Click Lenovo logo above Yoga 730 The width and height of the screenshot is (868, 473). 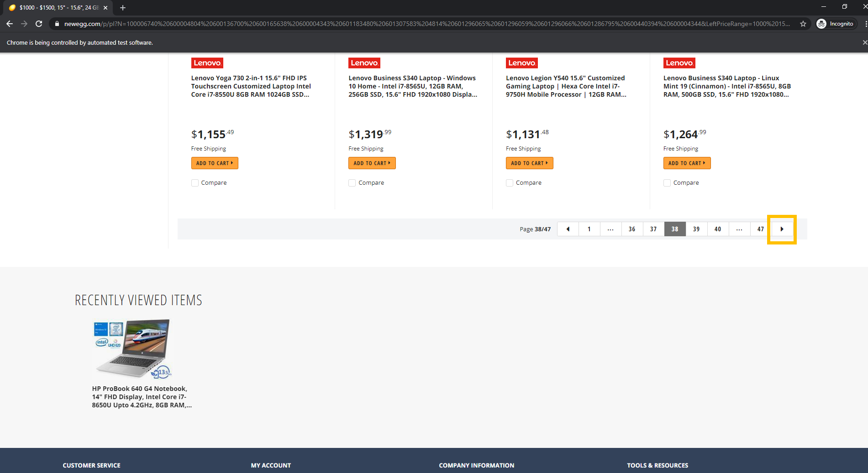(x=207, y=63)
